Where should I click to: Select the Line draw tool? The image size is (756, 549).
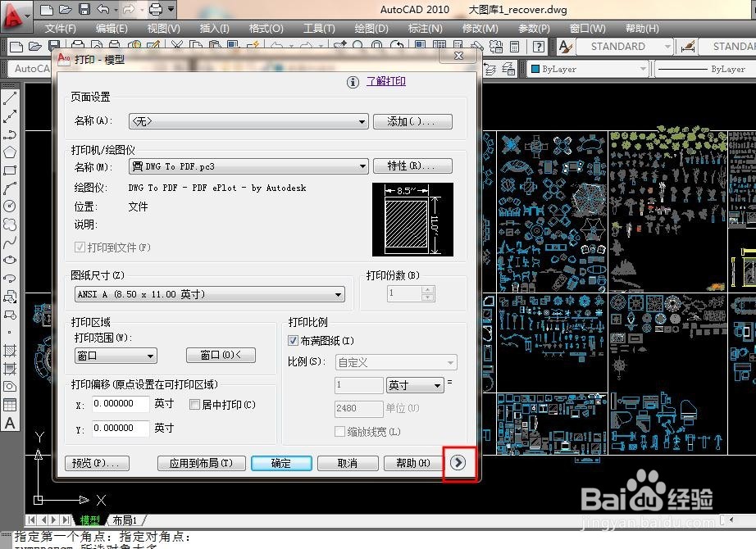tap(10, 98)
